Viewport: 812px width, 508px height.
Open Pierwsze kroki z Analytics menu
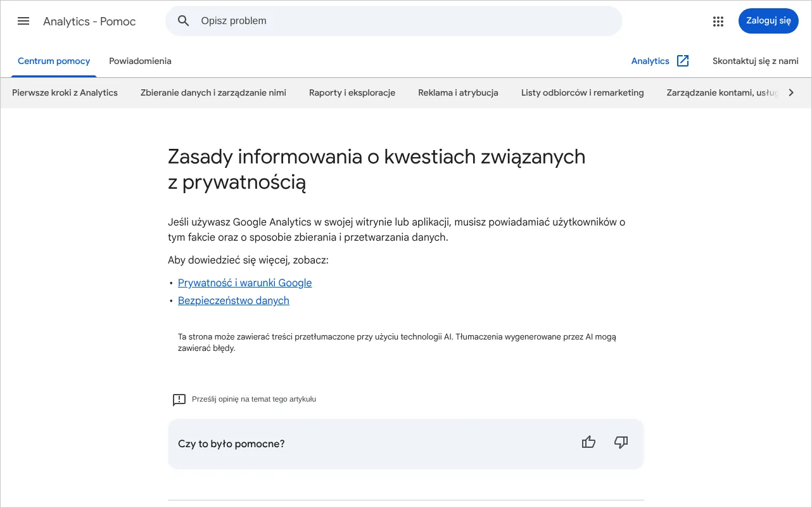pos(65,92)
